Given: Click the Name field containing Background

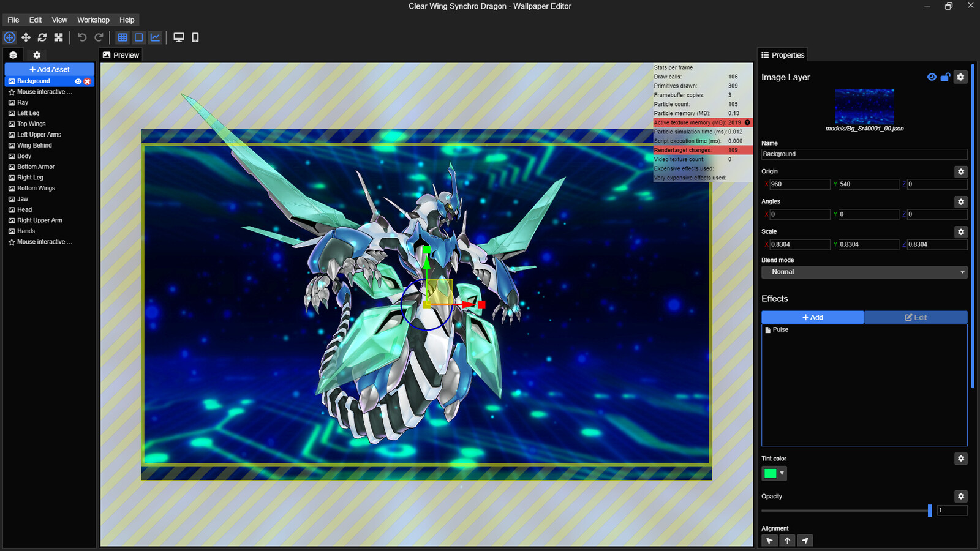Looking at the screenshot, I should point(864,154).
